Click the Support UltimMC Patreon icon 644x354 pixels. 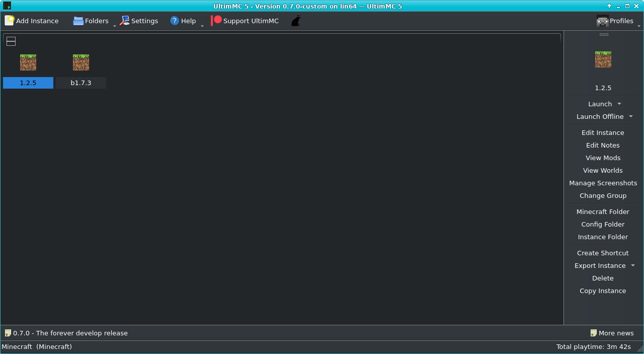pyautogui.click(x=216, y=21)
